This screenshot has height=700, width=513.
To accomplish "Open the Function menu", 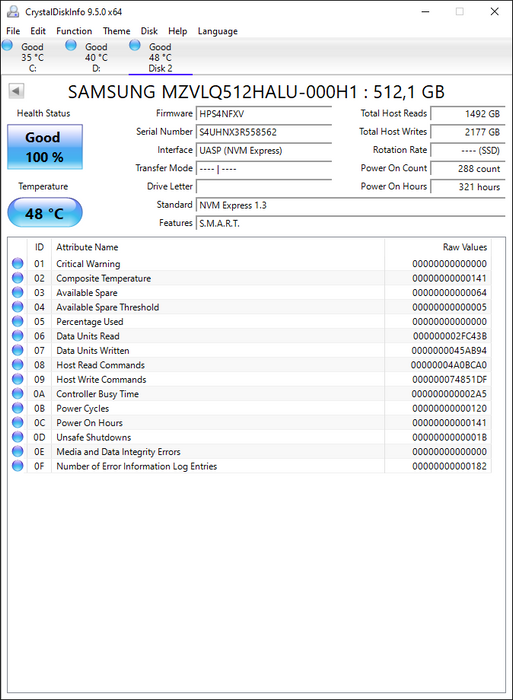I will tap(74, 31).
